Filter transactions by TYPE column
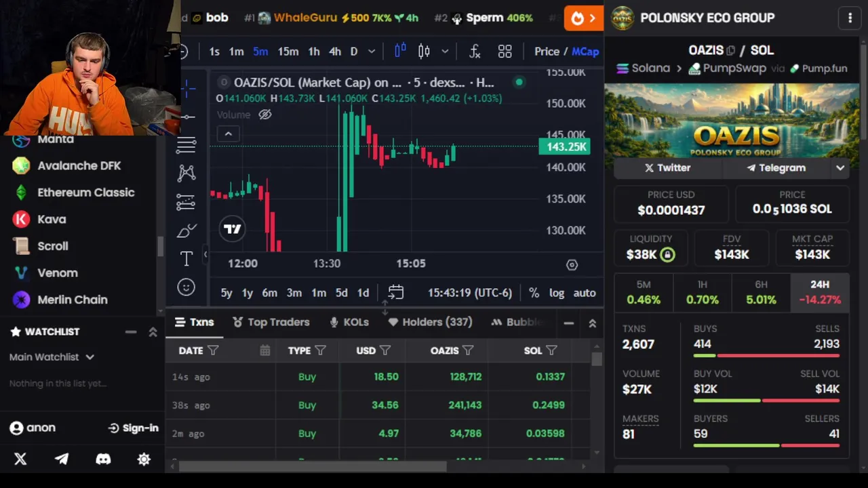Screen dimensions: 868x488 coord(320,350)
